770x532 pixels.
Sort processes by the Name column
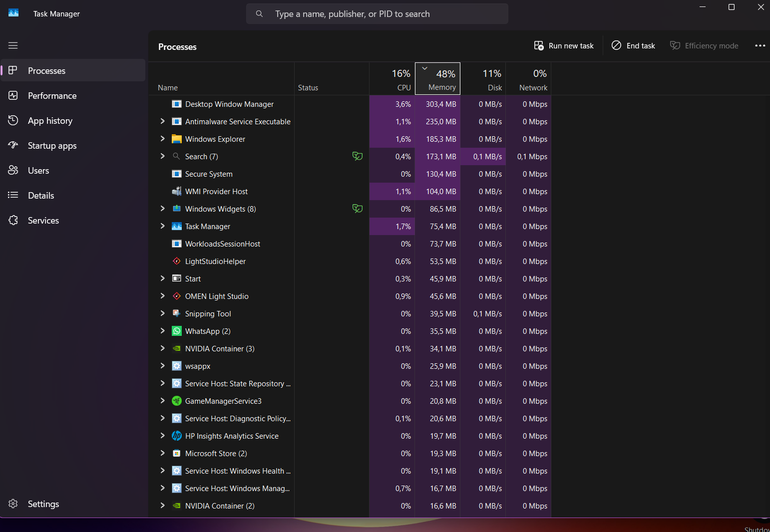coord(222,78)
